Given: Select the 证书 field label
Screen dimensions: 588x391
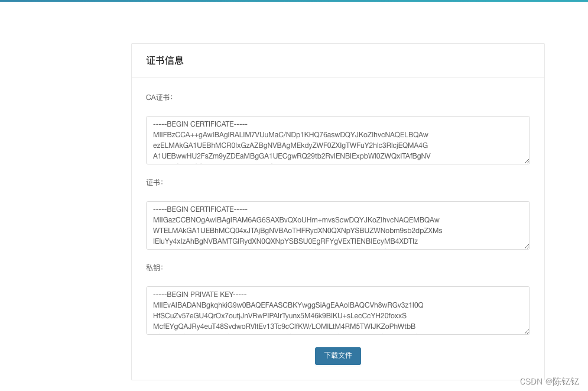Looking at the screenshot, I should 152,182.
